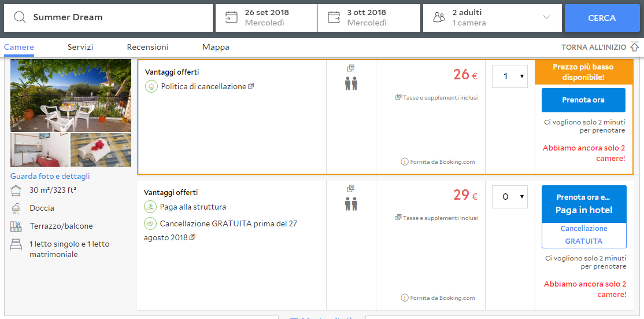
Task: Click Prenota ora for the 26 € offer
Action: [x=583, y=100]
